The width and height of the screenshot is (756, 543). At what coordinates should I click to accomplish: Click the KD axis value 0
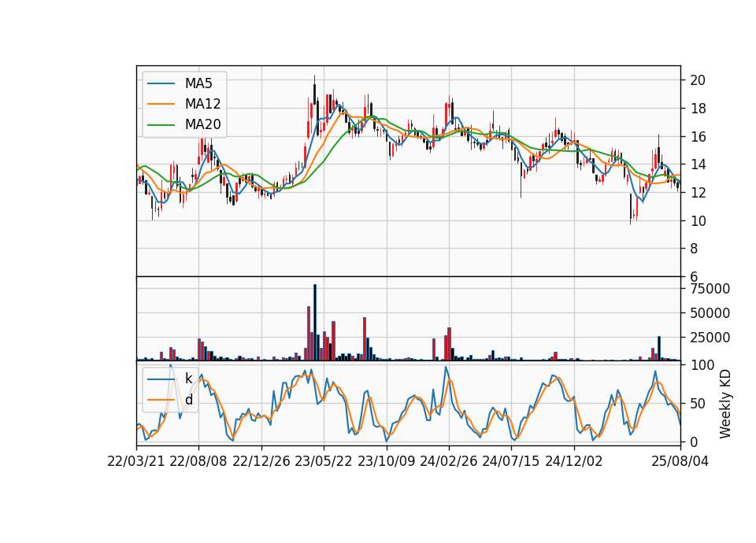pyautogui.click(x=694, y=441)
